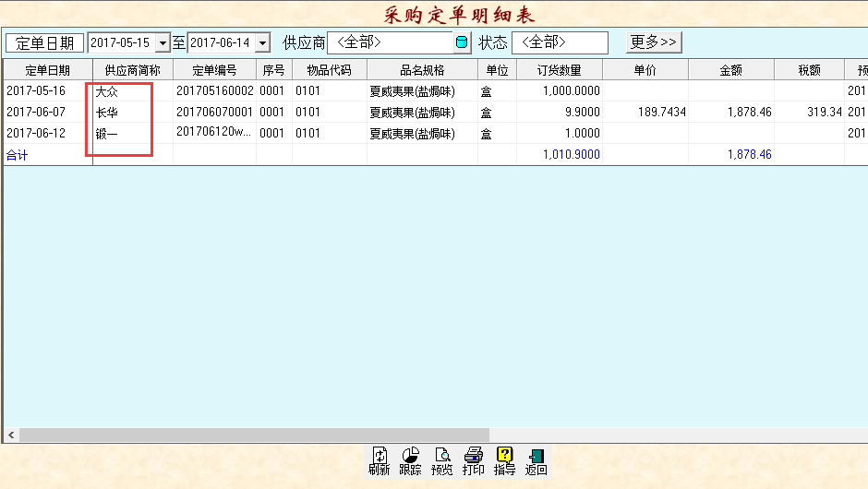The width and height of the screenshot is (868, 489).
Task: Sort by 定单编号 column header
Action: coord(215,70)
